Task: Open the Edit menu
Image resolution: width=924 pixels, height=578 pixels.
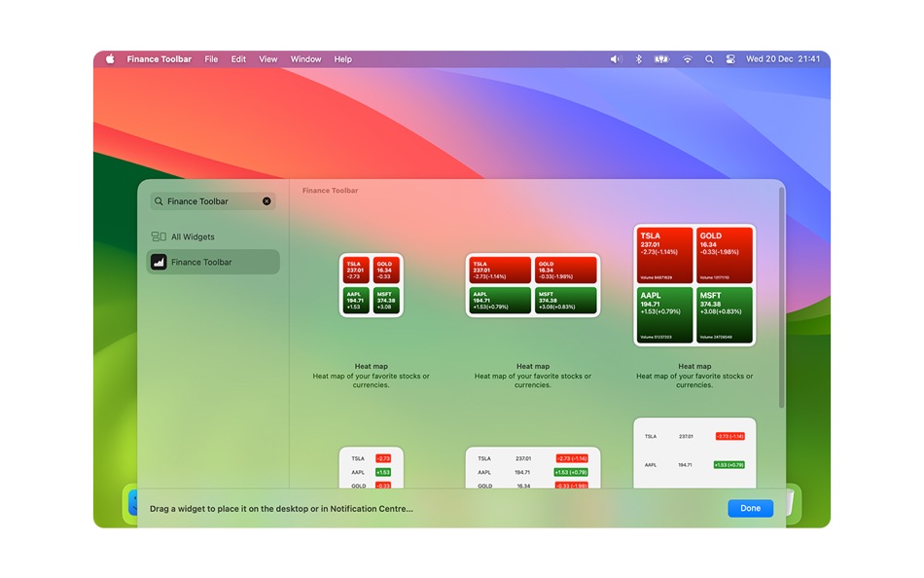Action: point(238,59)
